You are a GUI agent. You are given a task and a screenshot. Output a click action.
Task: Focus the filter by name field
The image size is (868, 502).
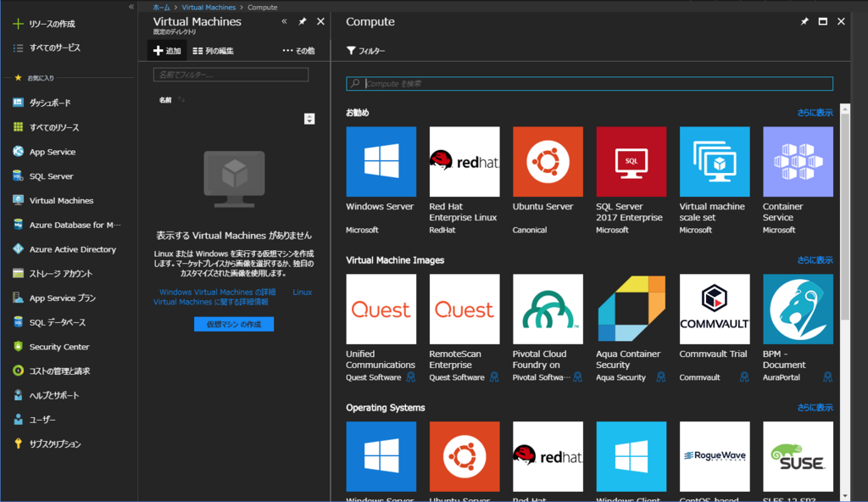click(231, 75)
